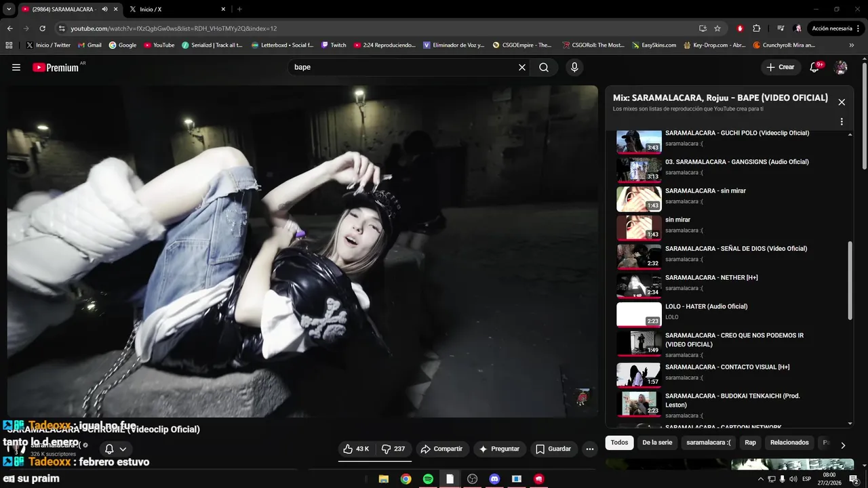
Task: Open Chrome apps grid shortcut
Action: coord(9,45)
